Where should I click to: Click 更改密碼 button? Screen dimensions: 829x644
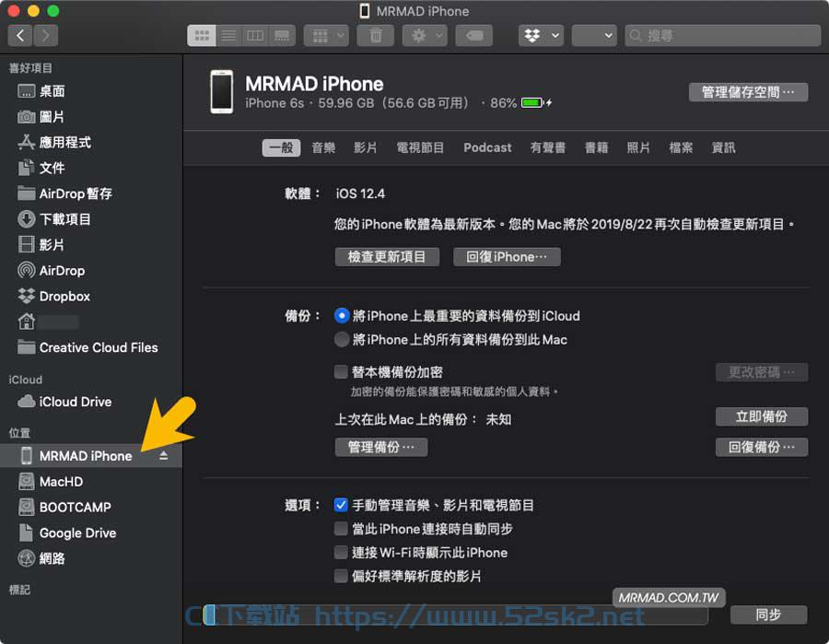click(762, 372)
